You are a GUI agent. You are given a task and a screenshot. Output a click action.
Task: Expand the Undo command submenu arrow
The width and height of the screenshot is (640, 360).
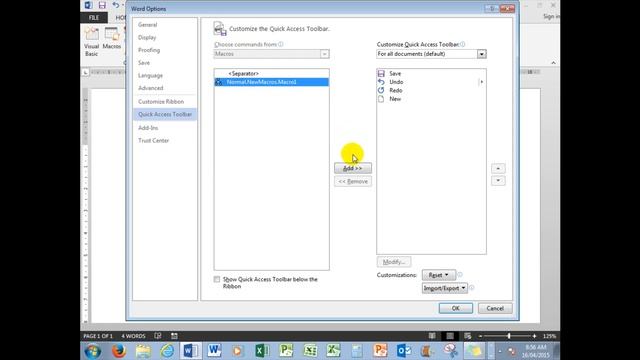coord(482,82)
